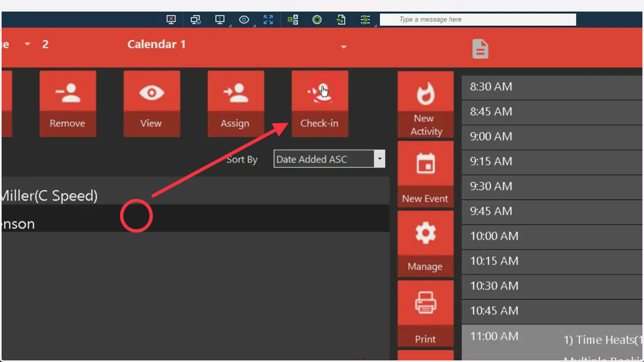Select the 9:45 AM time slot
This screenshot has height=362, width=644.
552,212
